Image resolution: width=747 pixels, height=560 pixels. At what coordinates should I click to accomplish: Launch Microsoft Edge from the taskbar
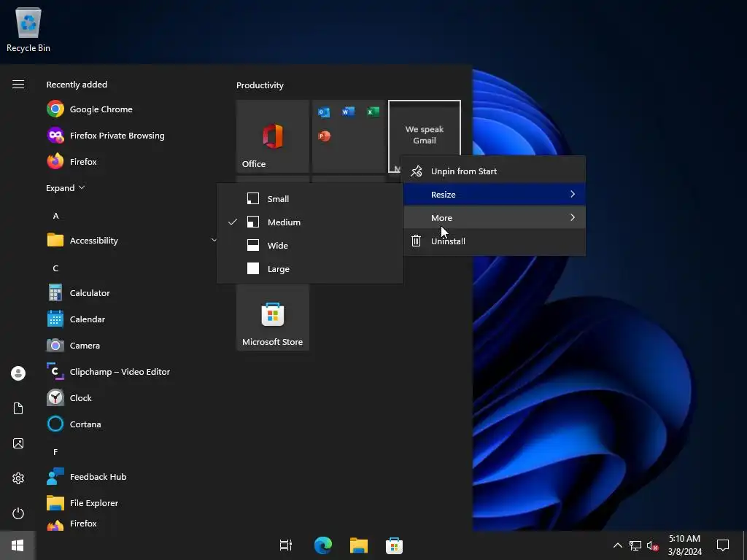pos(323,545)
